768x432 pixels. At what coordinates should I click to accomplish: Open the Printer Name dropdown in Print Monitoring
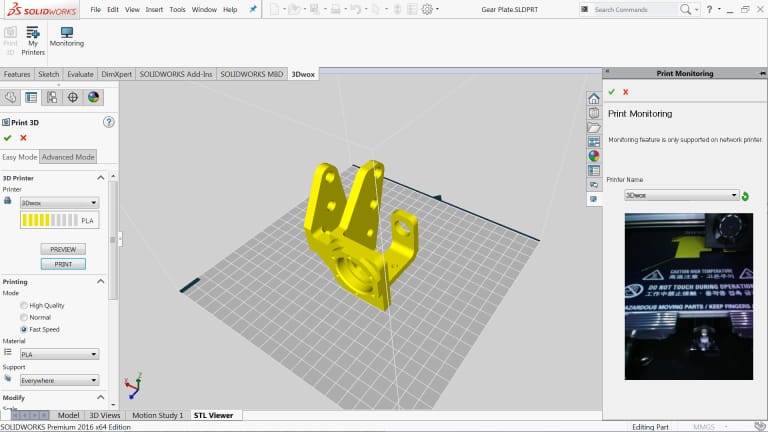pyautogui.click(x=681, y=196)
